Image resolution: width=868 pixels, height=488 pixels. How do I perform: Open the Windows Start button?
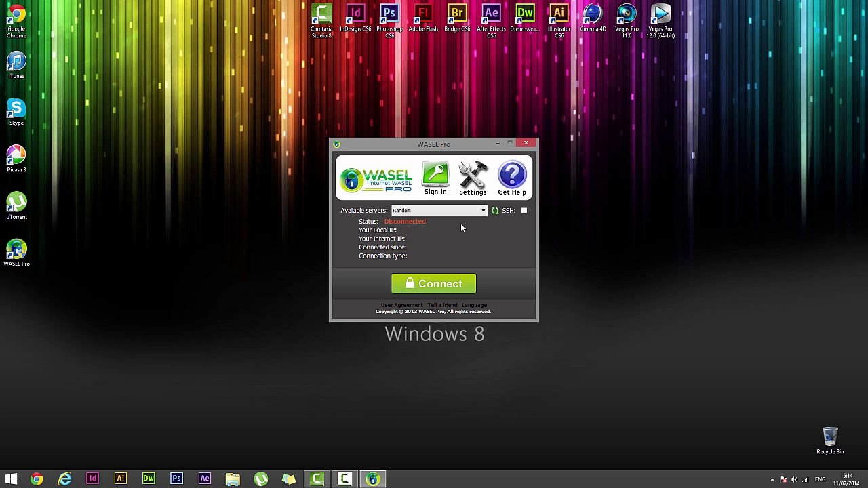click(x=11, y=479)
